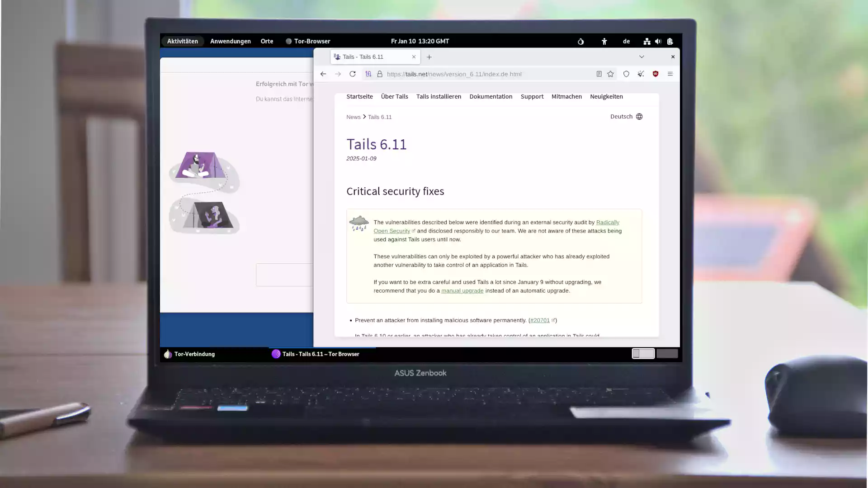
Task: Open the Neuigkeiten navigation link
Action: coord(606,96)
